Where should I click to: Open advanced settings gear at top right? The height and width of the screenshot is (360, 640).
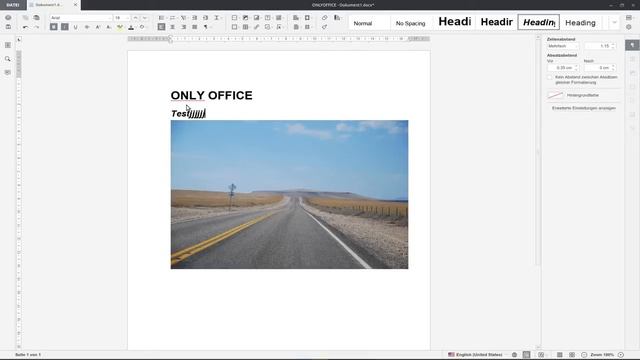tap(629, 27)
